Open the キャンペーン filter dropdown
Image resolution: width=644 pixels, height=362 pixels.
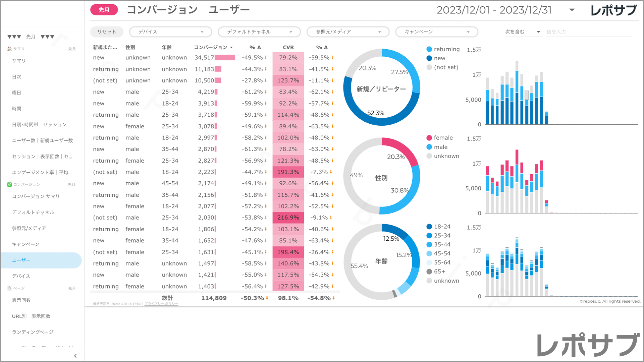tap(437, 32)
